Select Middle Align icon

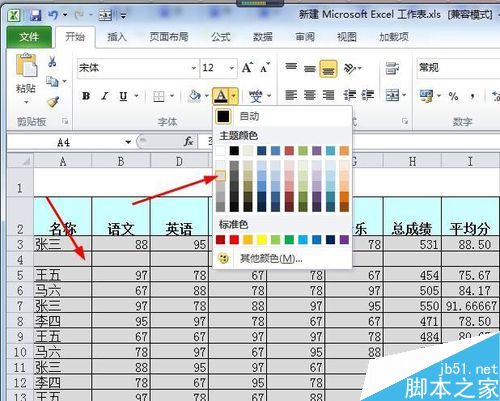tap(310, 68)
